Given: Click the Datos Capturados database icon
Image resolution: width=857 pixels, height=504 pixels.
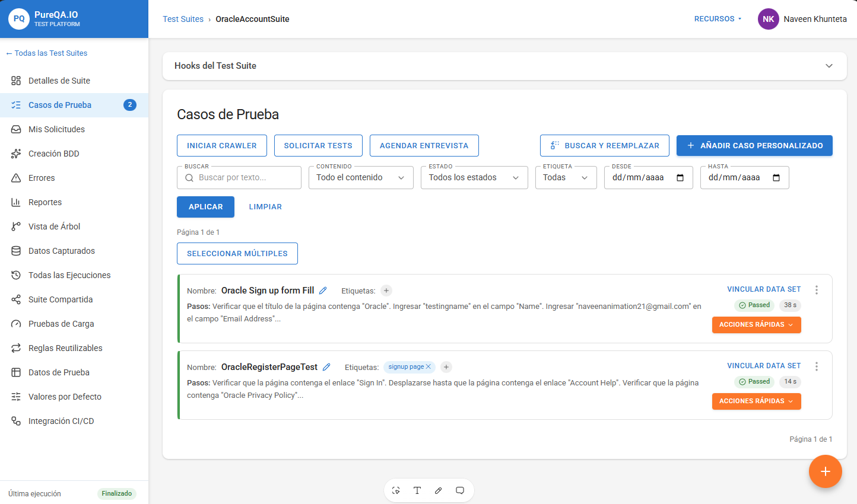Looking at the screenshot, I should tap(16, 251).
